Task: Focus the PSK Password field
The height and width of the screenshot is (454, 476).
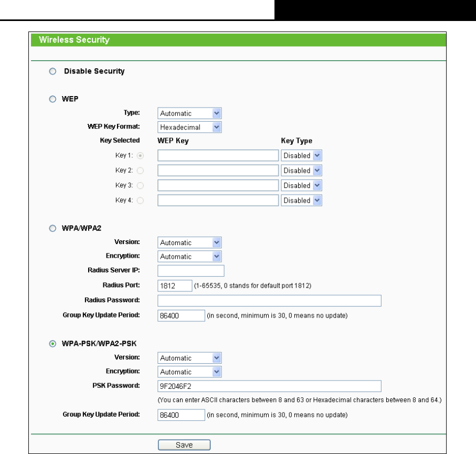Action: (269, 386)
